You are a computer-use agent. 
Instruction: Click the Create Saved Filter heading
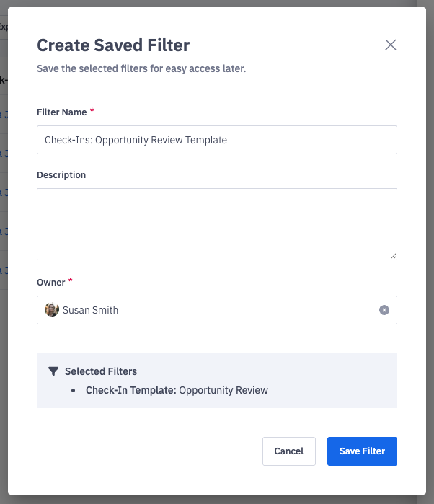coord(113,45)
